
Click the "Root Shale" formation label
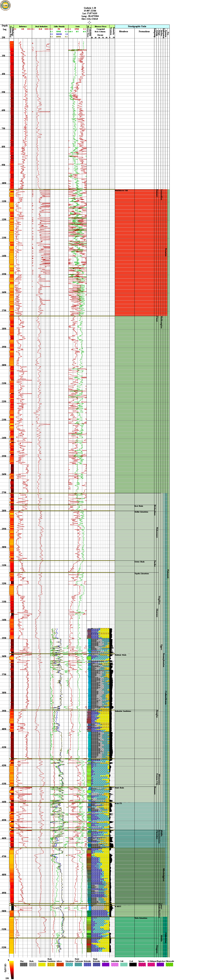pos(139,506)
